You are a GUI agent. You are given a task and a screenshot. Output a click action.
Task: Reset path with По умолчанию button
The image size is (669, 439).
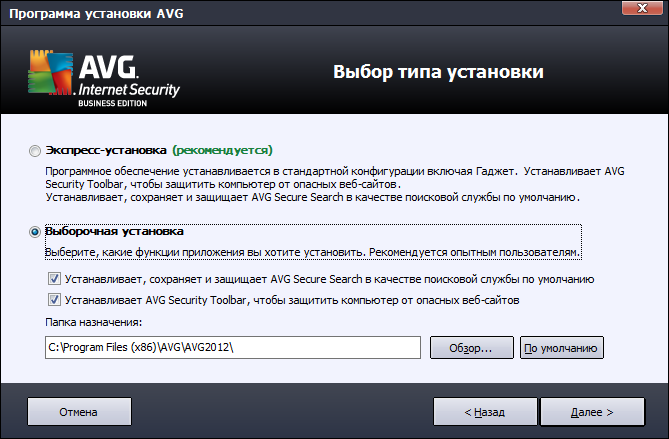(x=561, y=348)
